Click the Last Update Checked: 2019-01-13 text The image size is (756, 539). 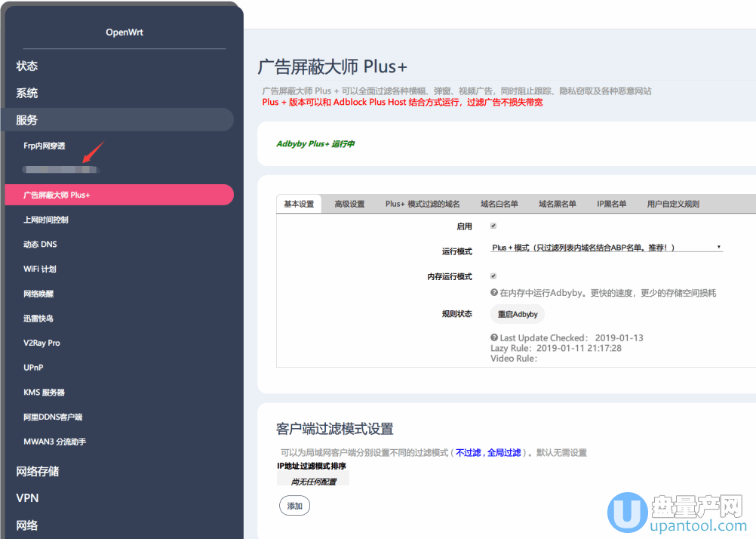point(571,337)
